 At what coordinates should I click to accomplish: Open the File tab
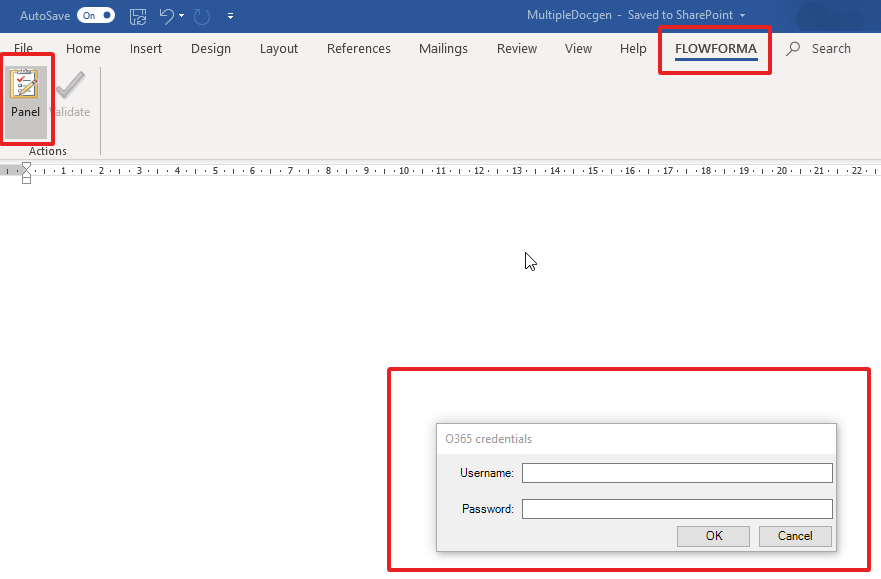tap(23, 48)
